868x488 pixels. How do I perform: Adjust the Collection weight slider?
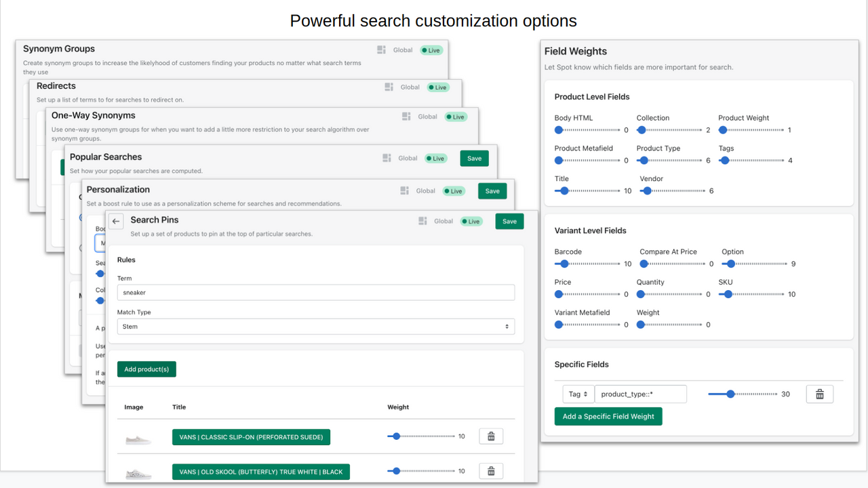coord(669,130)
